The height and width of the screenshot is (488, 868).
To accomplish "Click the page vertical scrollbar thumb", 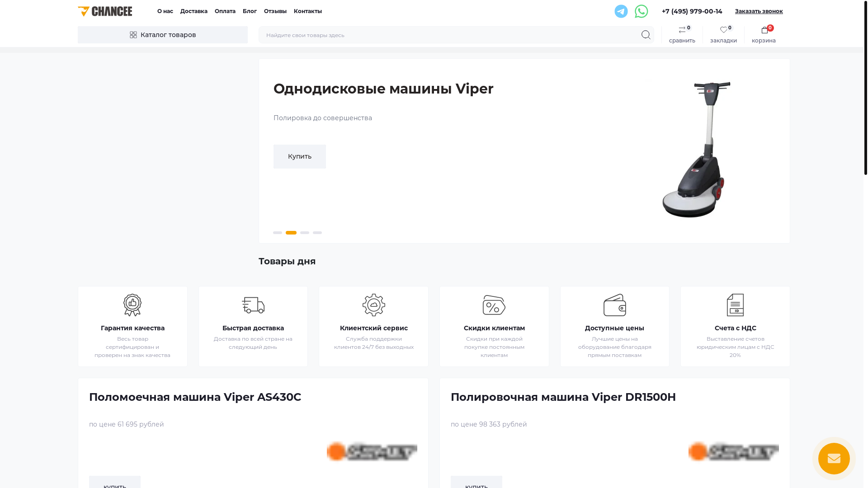I will [x=865, y=87].
